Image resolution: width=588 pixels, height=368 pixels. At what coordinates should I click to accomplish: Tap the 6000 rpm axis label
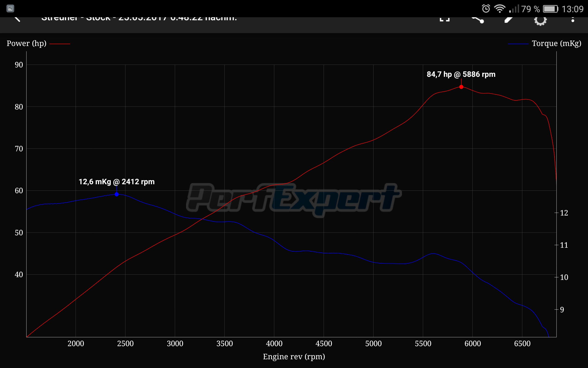tap(473, 343)
